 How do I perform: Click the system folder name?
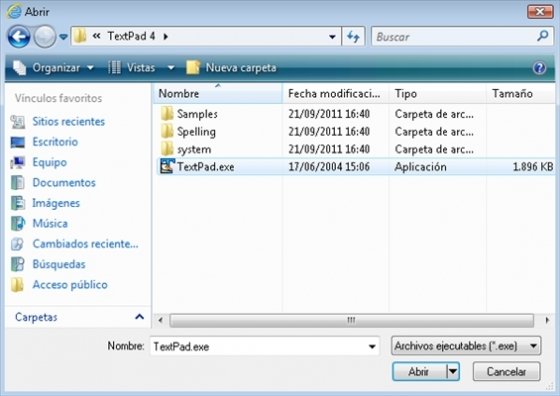point(194,149)
